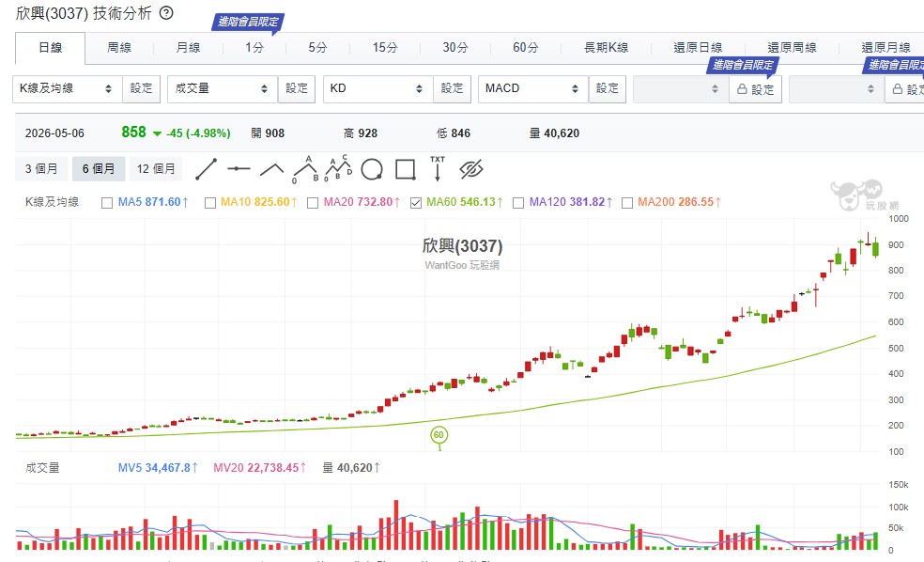Image resolution: width=924 pixels, height=562 pixels.
Task: Hide drawings with the crossed eye icon
Action: 470,169
